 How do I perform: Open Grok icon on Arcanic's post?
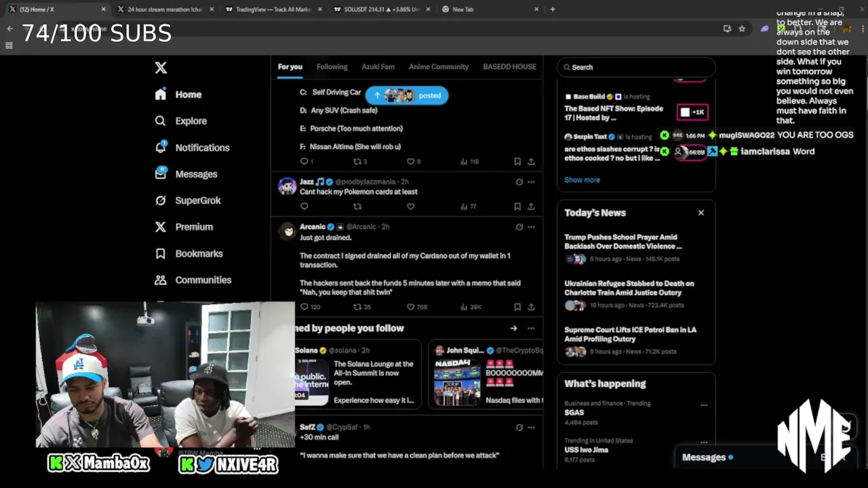519,226
